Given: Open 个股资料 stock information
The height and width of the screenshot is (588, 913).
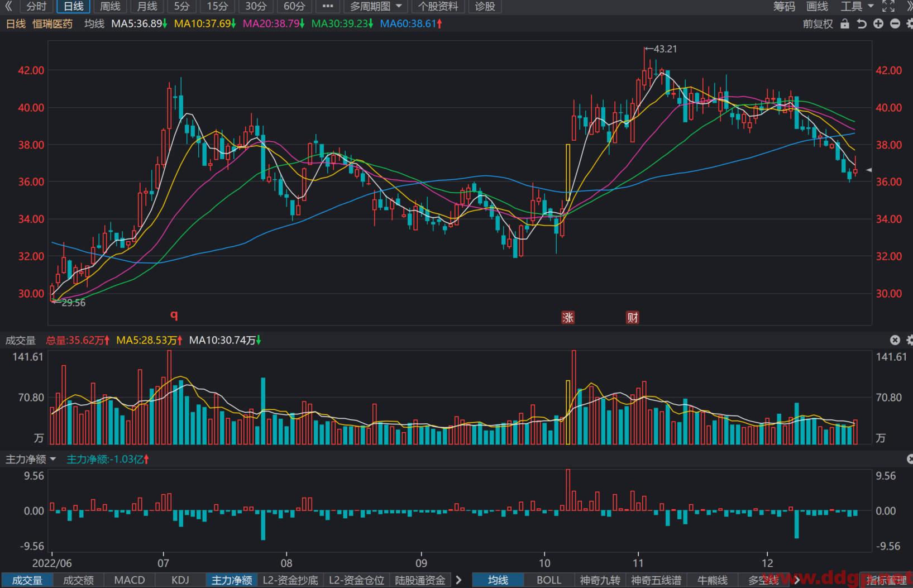Looking at the screenshot, I should (438, 6).
